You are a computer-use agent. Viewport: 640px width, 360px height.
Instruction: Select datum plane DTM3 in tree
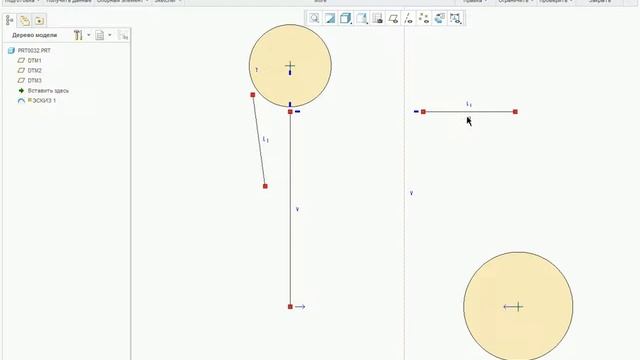coord(34,80)
